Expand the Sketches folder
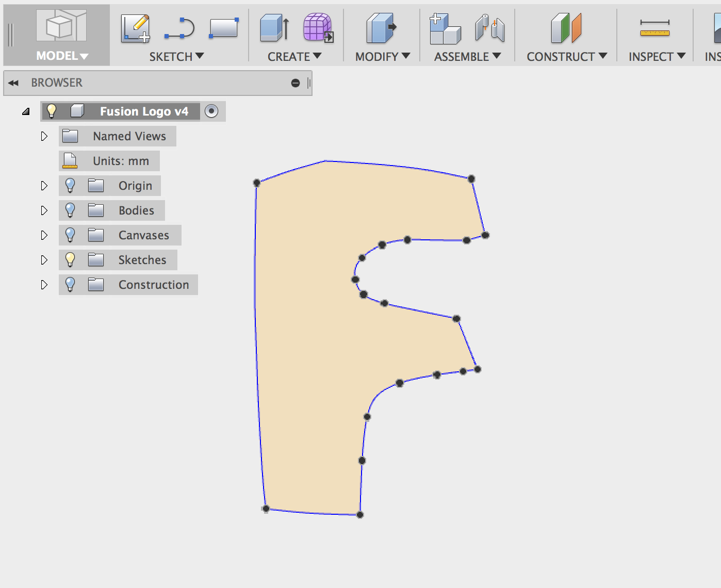This screenshot has height=588, width=721. pos(44,260)
